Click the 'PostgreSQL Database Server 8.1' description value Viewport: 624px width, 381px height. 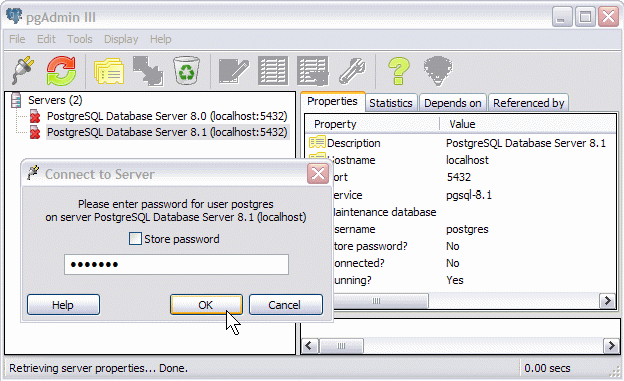(526, 143)
